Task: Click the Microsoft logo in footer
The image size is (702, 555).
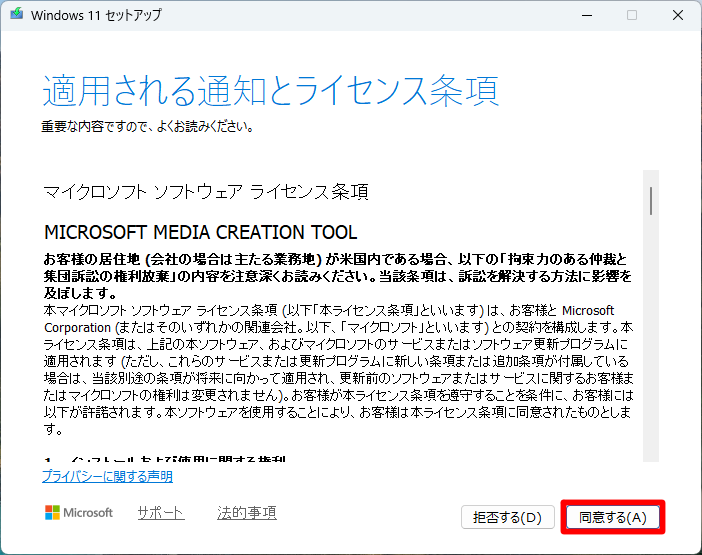Action: click(79, 512)
